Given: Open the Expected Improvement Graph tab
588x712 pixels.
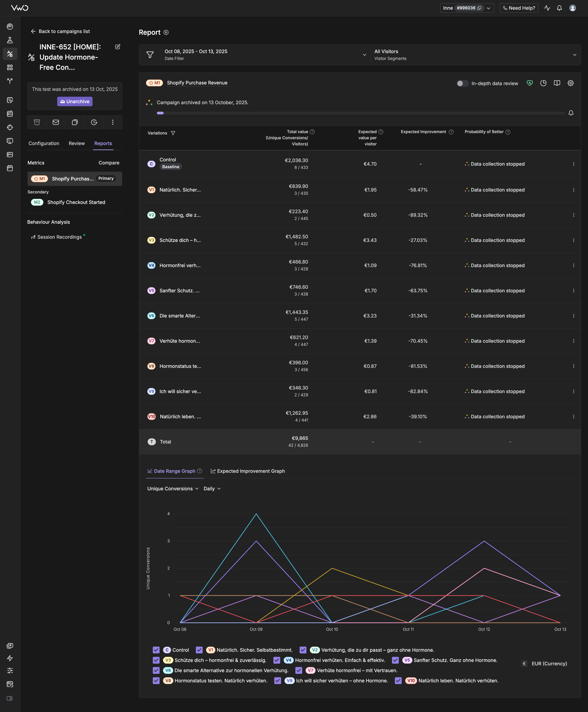Looking at the screenshot, I should coord(248,471).
